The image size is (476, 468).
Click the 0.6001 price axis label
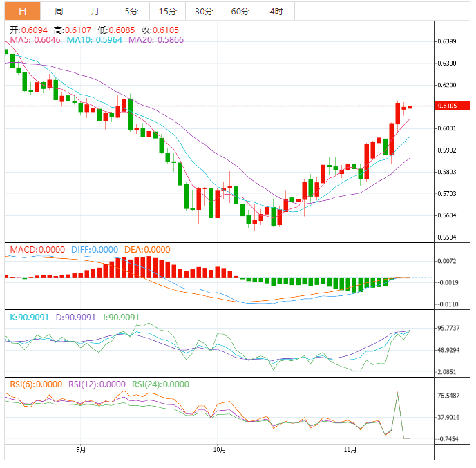pos(446,128)
